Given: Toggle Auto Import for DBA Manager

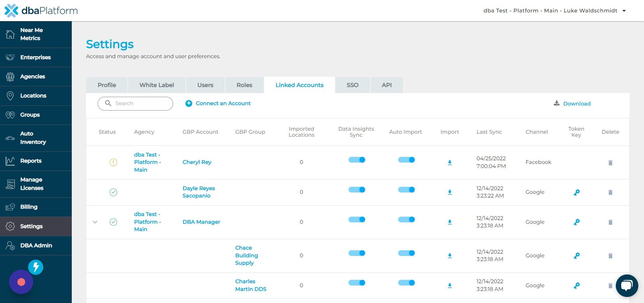Looking at the screenshot, I should coord(406,219).
